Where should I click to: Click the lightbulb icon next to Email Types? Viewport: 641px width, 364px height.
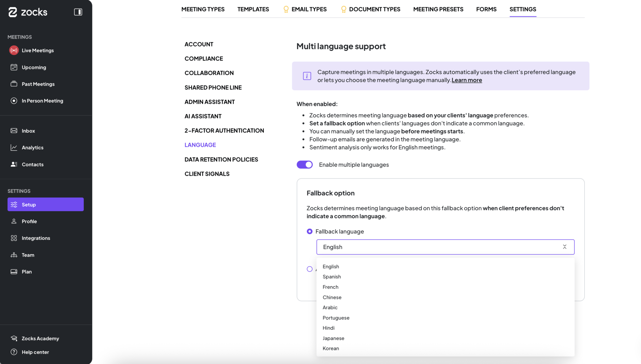286,9
